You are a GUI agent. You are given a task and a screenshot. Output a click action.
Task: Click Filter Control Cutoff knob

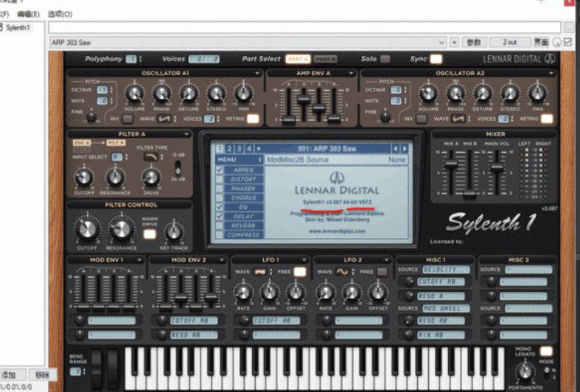click(87, 229)
